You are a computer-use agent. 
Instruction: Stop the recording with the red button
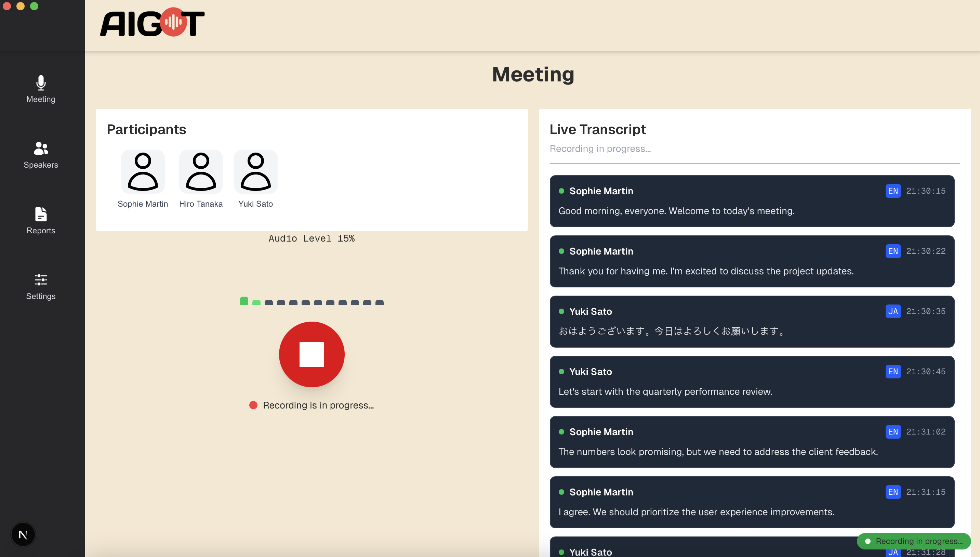tap(312, 354)
